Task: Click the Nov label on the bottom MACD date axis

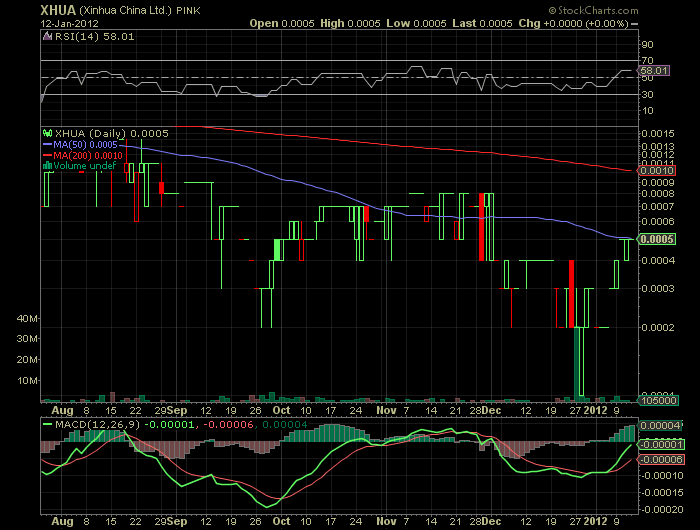Action: click(386, 521)
